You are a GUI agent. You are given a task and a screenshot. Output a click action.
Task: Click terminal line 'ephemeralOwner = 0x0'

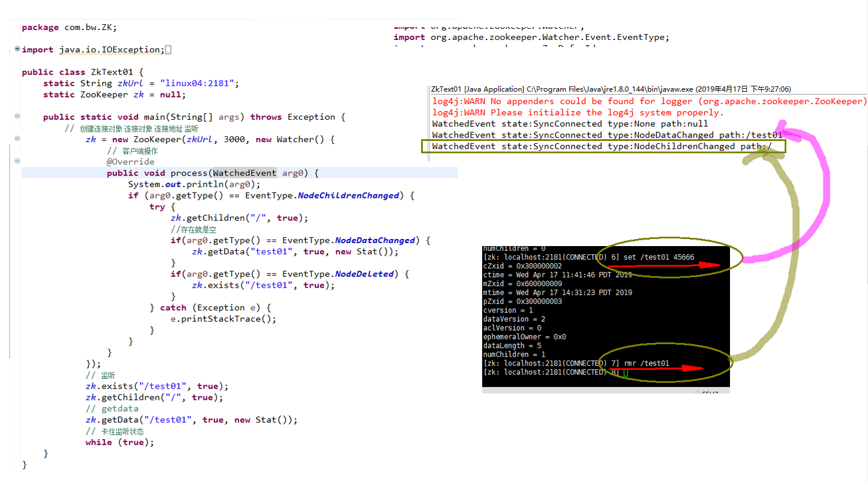pyautogui.click(x=524, y=337)
